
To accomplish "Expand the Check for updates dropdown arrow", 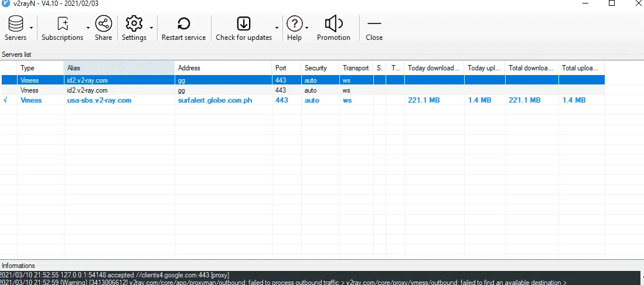I will click(x=277, y=28).
